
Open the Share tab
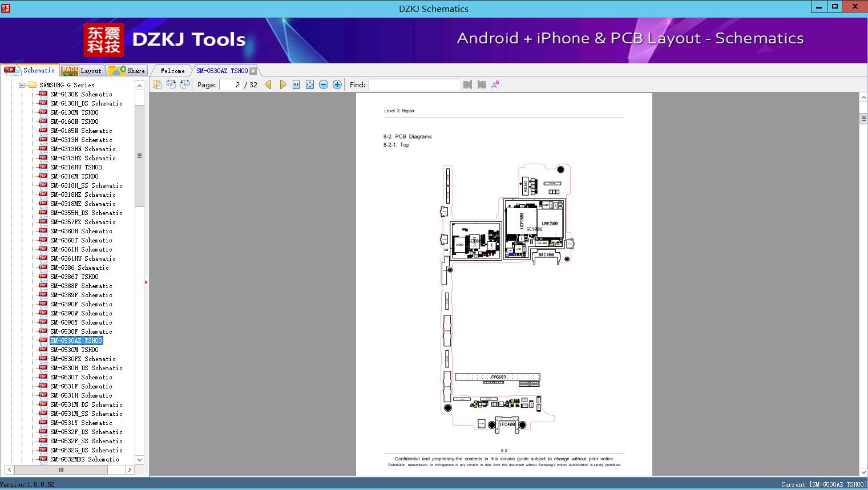pos(127,71)
